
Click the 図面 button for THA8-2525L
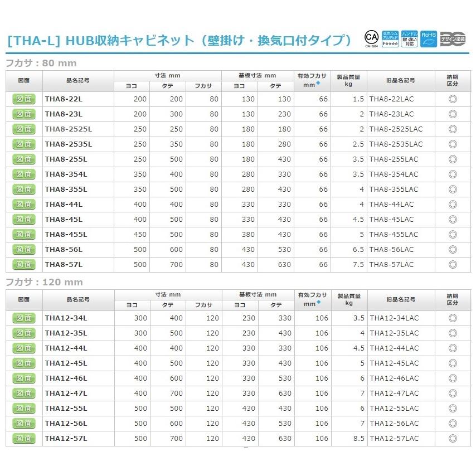click(x=22, y=129)
